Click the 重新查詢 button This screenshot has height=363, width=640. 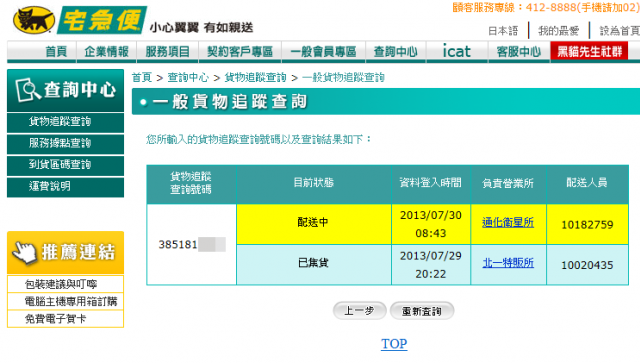click(422, 311)
